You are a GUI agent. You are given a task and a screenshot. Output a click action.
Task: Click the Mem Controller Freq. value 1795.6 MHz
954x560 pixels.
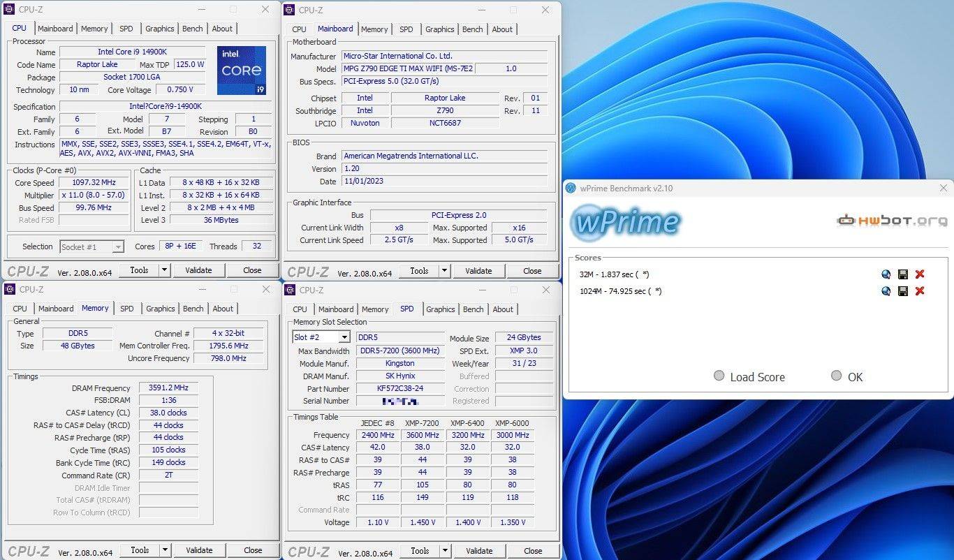point(229,346)
